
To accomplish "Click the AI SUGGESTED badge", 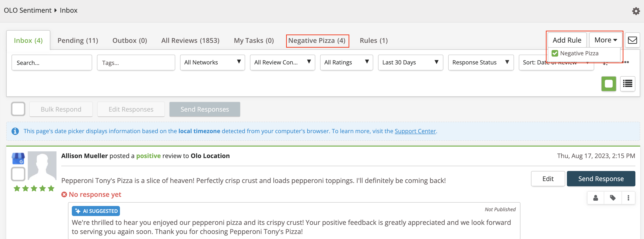I will click(96, 211).
